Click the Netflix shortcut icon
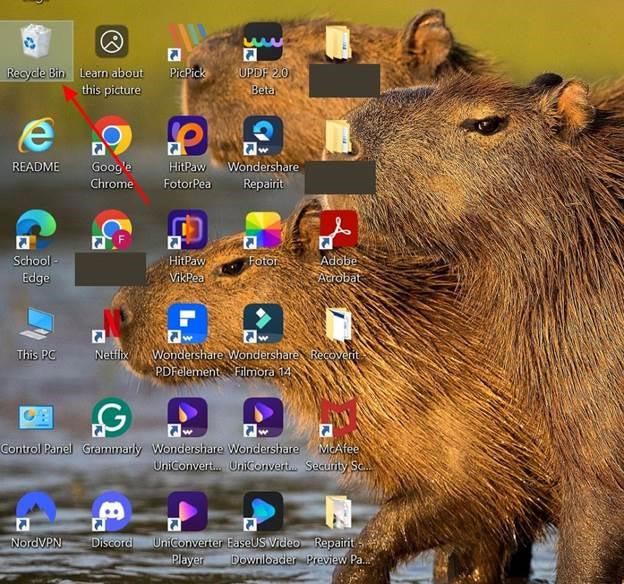 click(111, 325)
